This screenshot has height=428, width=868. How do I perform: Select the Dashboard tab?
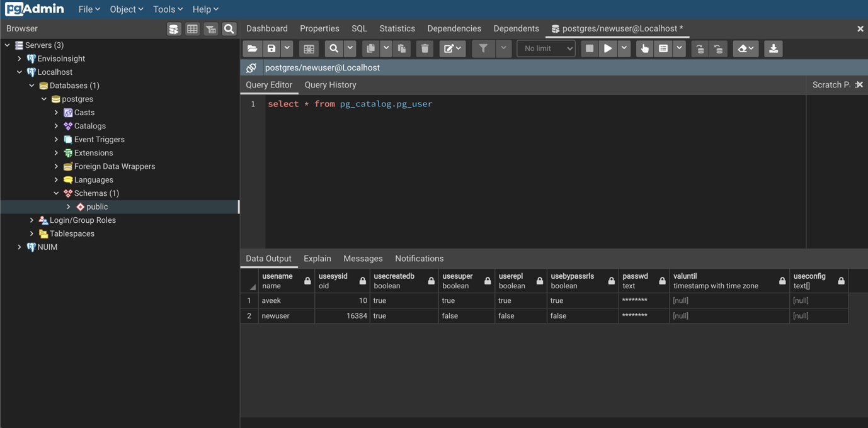pos(266,28)
